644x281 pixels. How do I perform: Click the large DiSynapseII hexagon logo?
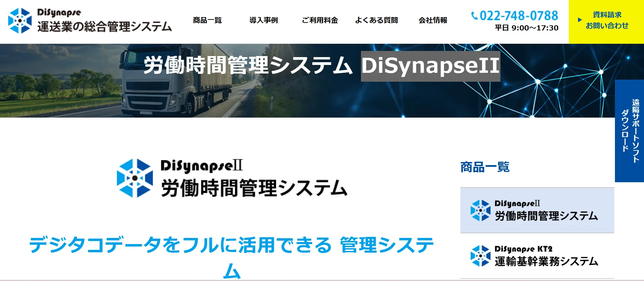[x=135, y=178]
